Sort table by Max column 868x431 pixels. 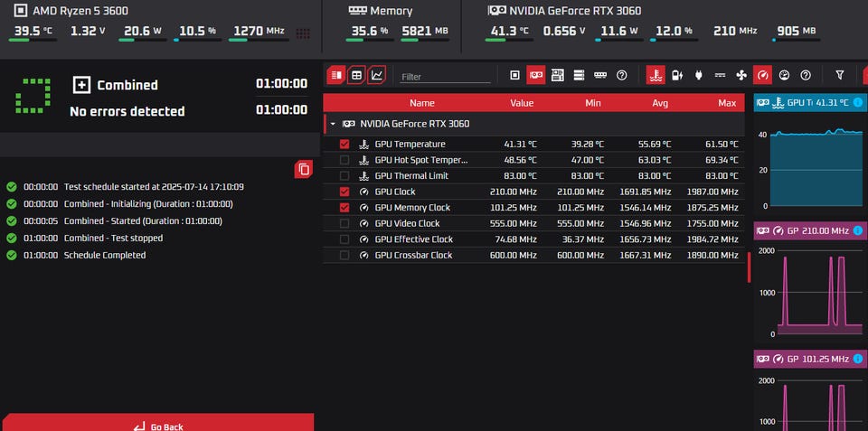[727, 103]
